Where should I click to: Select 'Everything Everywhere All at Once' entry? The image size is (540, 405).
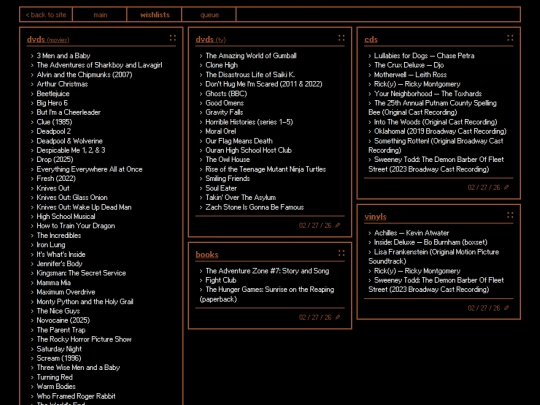[x=90, y=169]
